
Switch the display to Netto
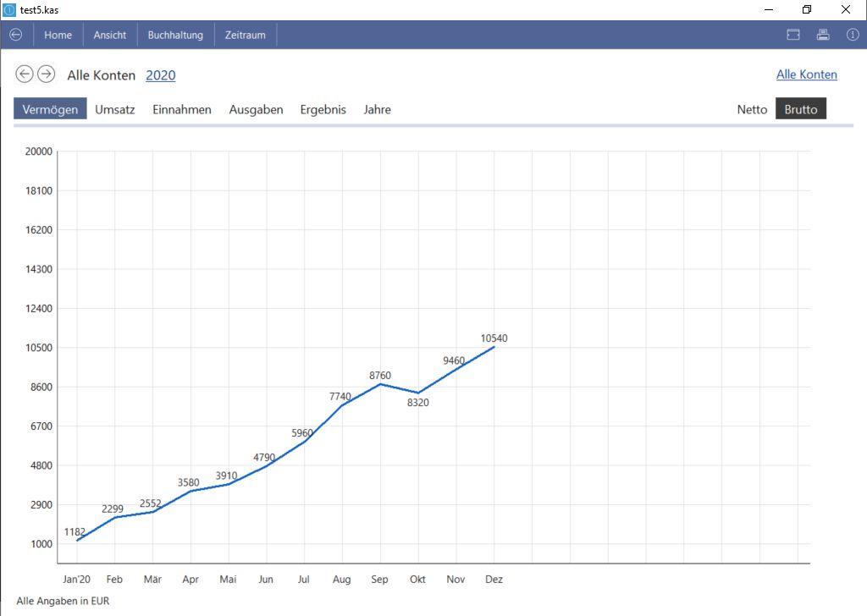point(752,109)
